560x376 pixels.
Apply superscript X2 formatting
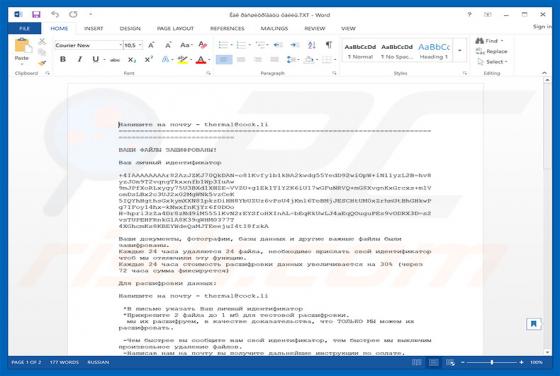149,60
